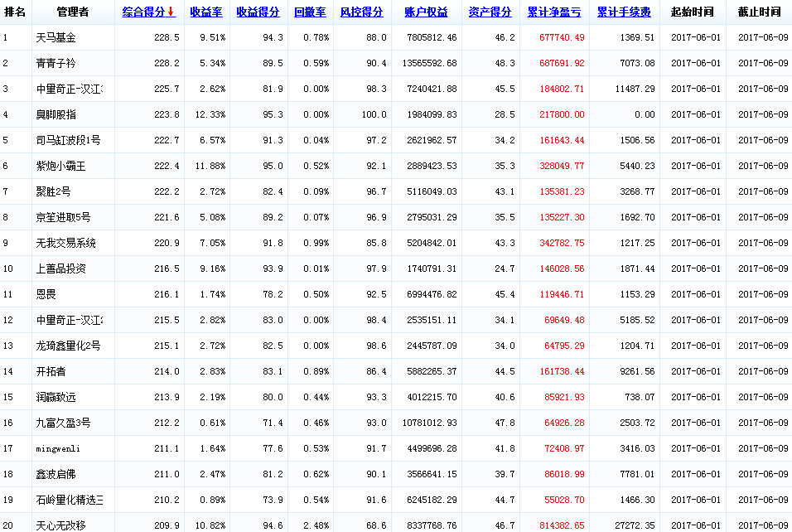Click net profit value 328049.77
This screenshot has width=792, height=532.
(562, 166)
